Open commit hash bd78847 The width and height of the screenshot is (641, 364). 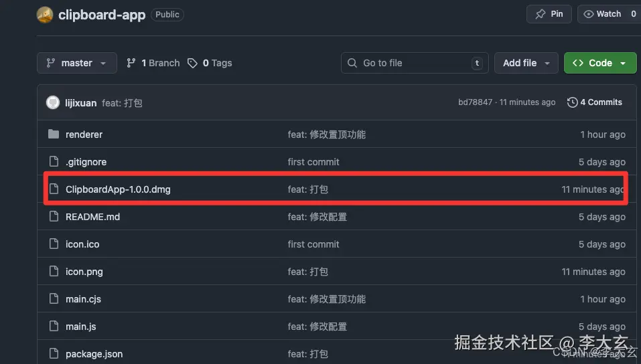pos(475,102)
